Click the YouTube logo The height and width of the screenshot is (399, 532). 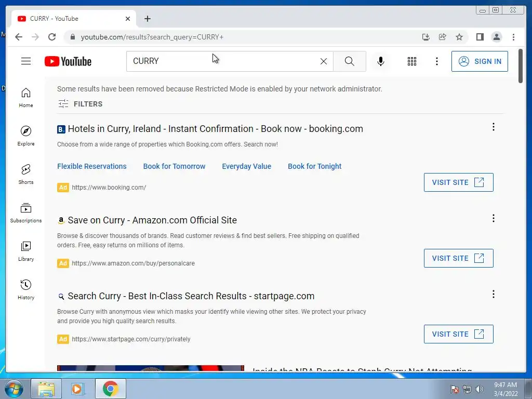[x=68, y=61]
